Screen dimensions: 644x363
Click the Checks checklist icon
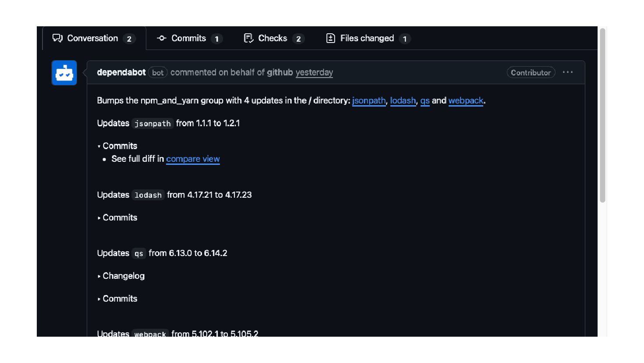pos(248,38)
